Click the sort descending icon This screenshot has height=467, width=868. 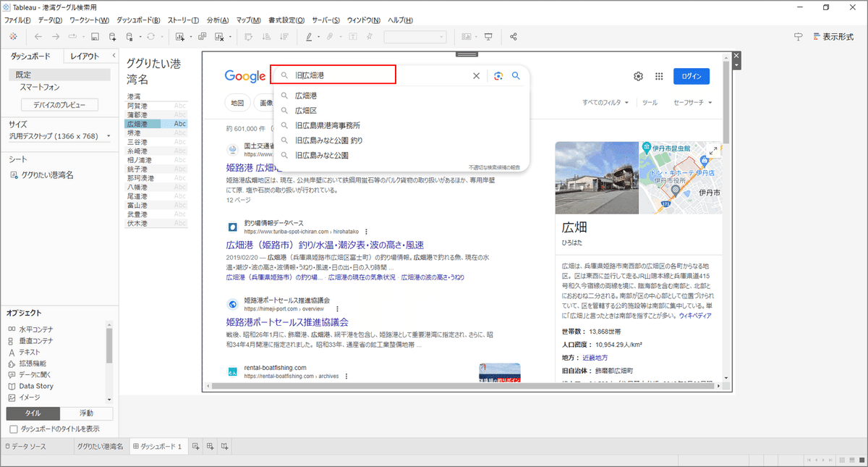point(284,36)
